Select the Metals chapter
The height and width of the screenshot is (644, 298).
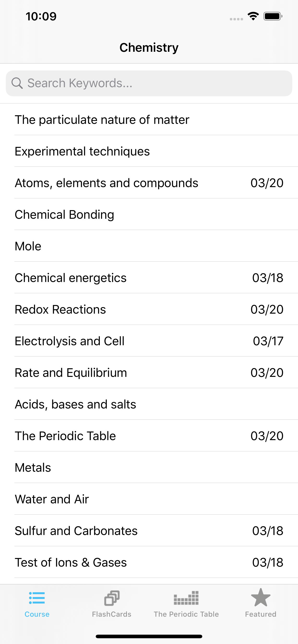point(149,467)
